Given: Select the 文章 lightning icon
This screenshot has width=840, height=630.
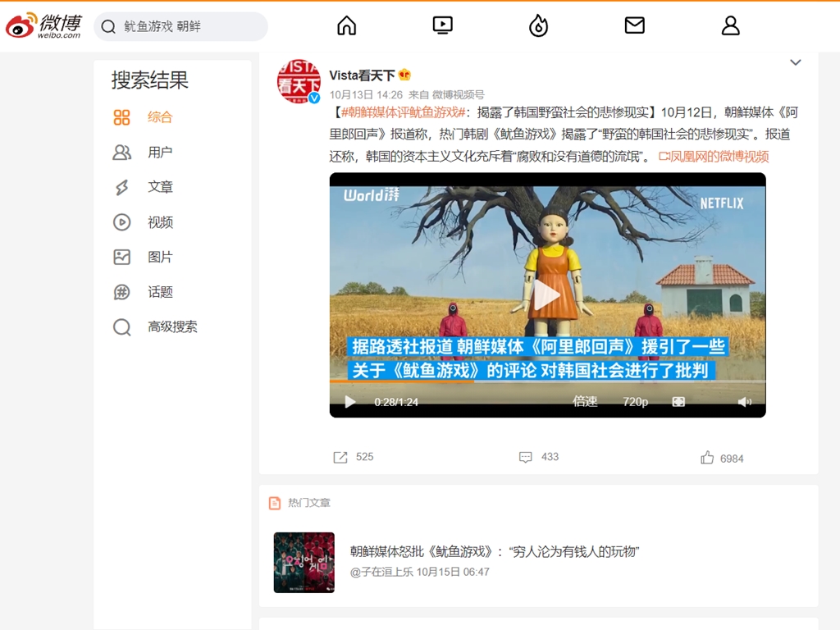Looking at the screenshot, I should (121, 187).
